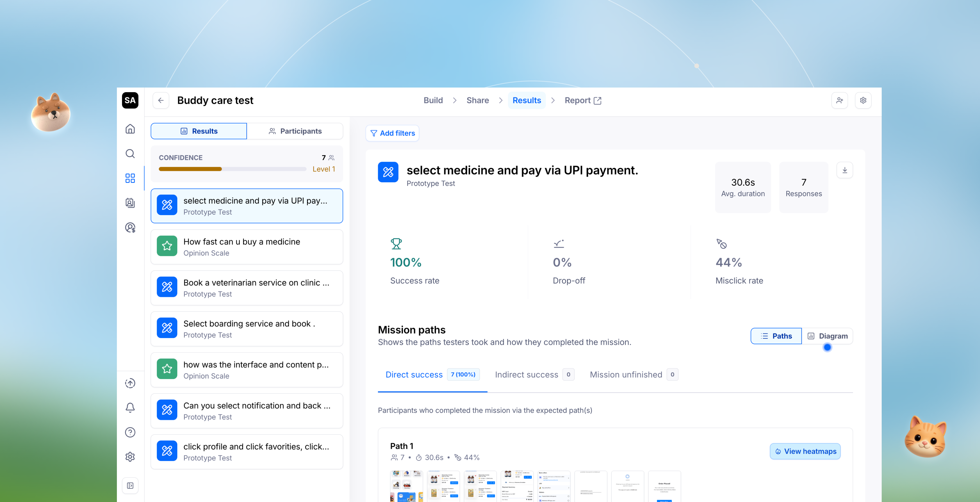The image size is (980, 502).
Task: Open the first Path 1 screen thumbnail
Action: coord(406,487)
